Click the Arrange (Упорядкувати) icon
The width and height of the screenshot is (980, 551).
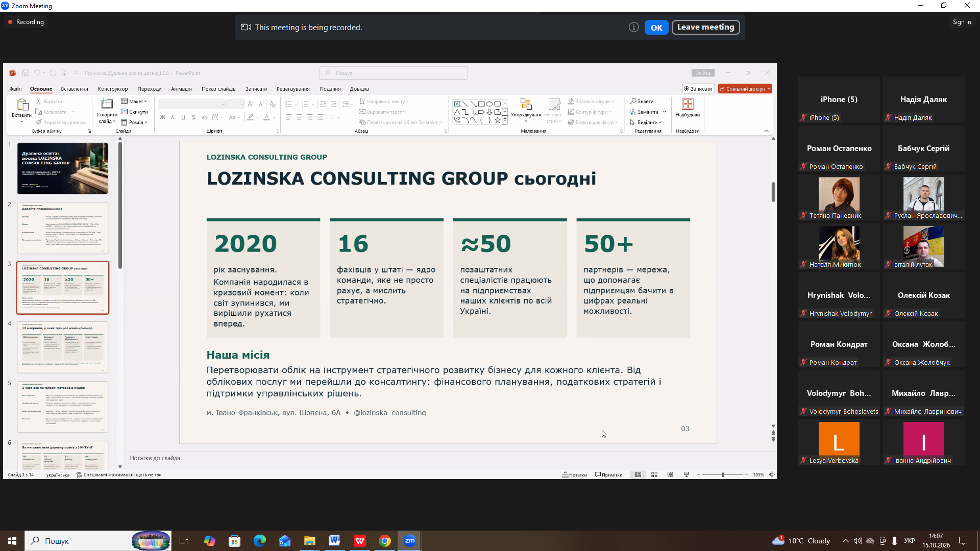coord(526,104)
